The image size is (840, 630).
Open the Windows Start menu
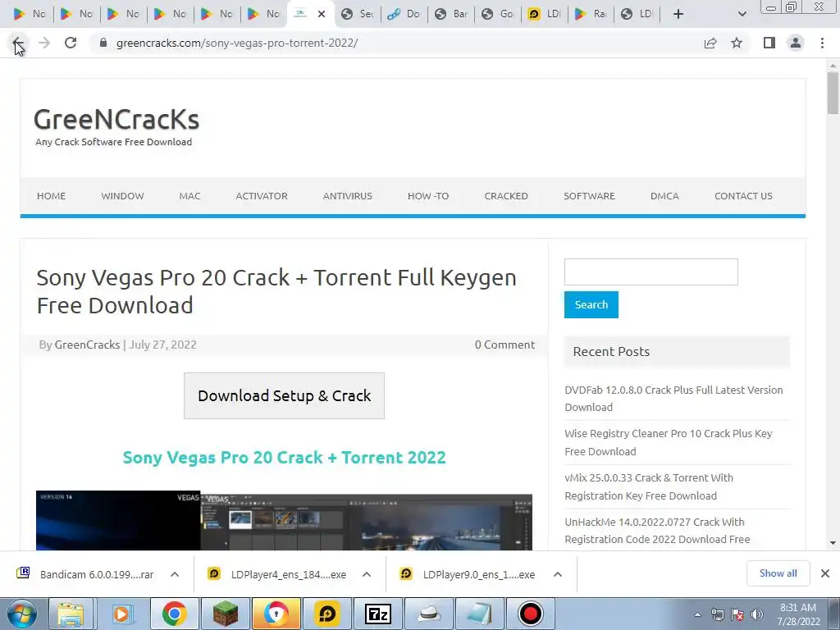(21, 614)
